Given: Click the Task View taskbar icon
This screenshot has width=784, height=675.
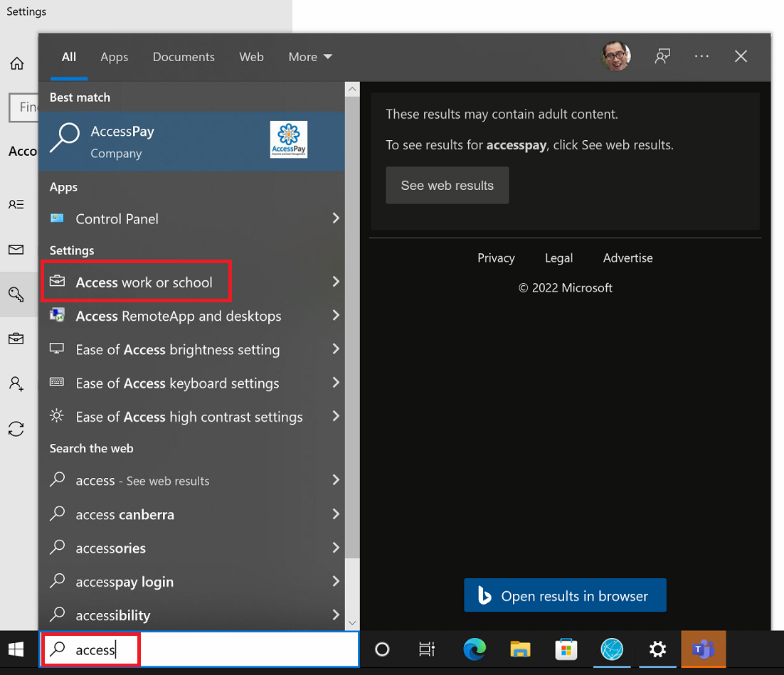Looking at the screenshot, I should coord(427,649).
